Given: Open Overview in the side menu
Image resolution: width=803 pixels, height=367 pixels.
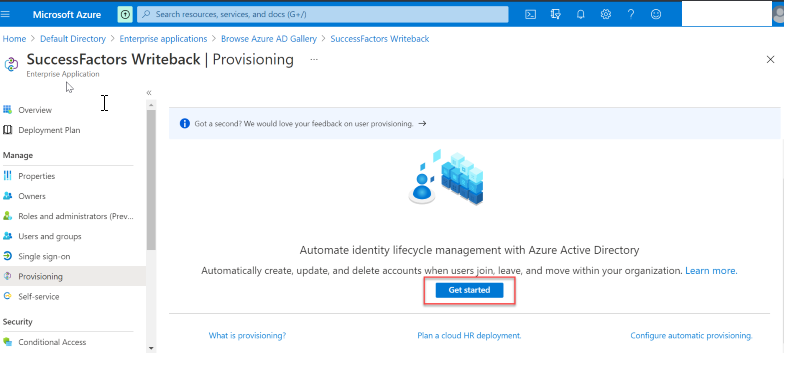Looking at the screenshot, I should (35, 110).
